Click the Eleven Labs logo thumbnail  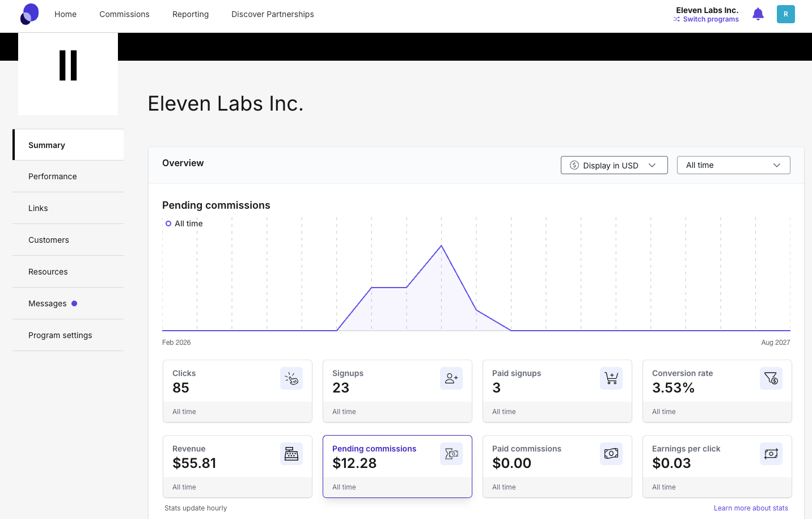[68, 74]
